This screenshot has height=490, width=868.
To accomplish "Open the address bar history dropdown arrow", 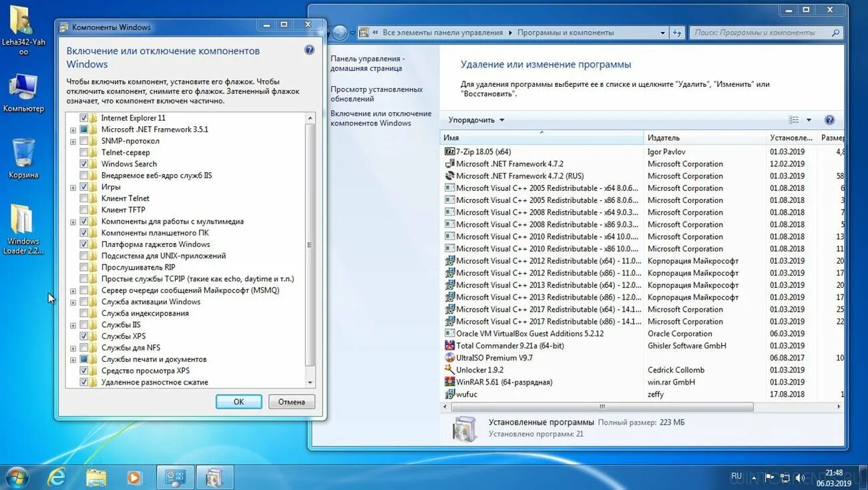I will click(662, 33).
